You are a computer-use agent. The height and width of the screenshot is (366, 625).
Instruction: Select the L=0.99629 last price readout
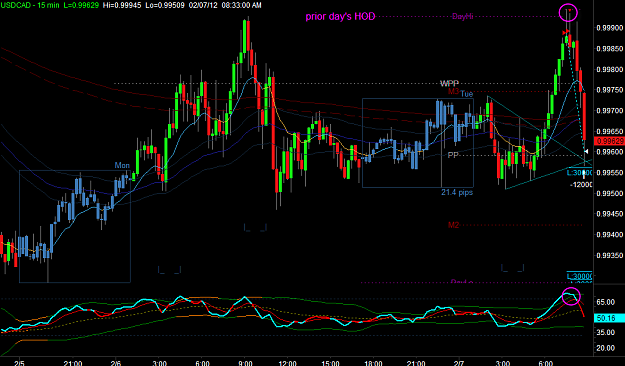pos(81,5)
